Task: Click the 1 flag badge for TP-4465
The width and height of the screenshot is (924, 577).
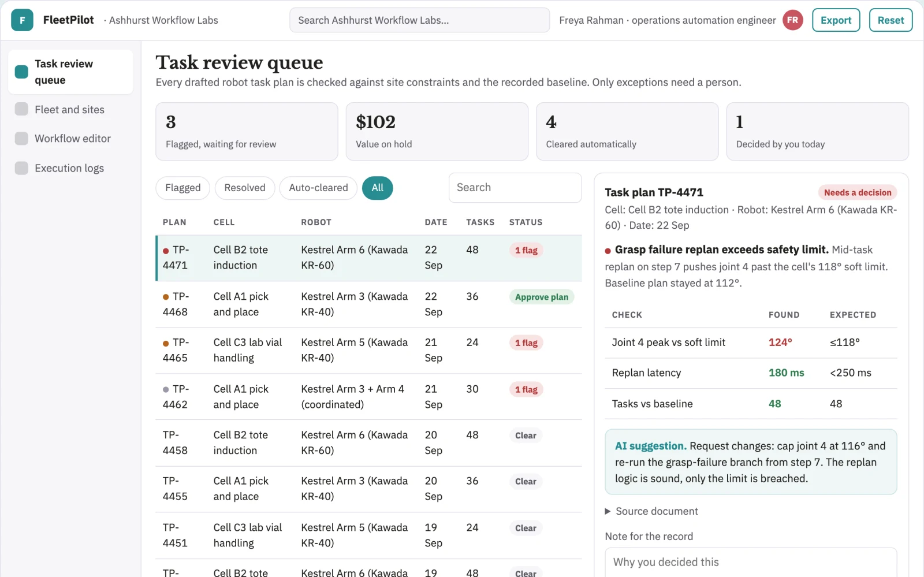Action: coord(526,343)
